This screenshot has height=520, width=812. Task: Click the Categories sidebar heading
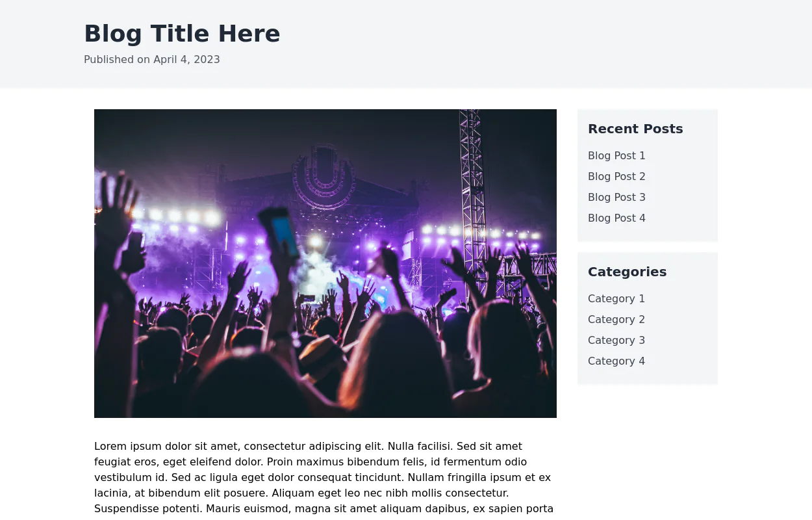(x=627, y=272)
